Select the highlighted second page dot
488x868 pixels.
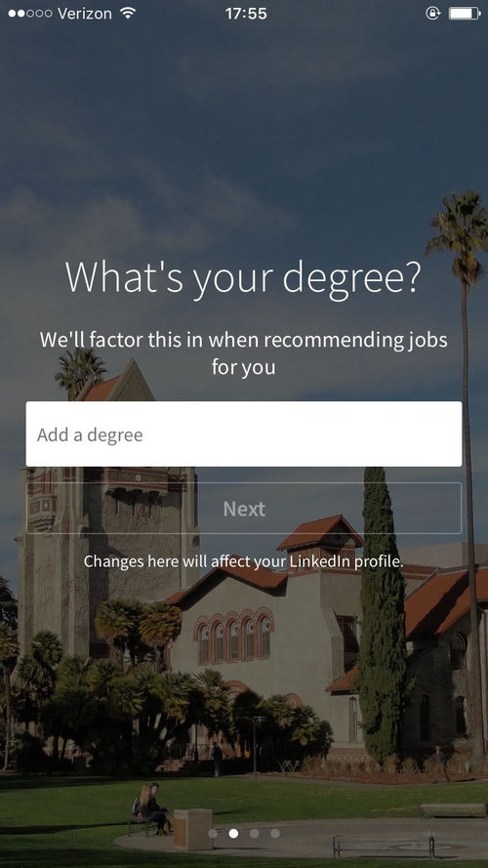(233, 833)
